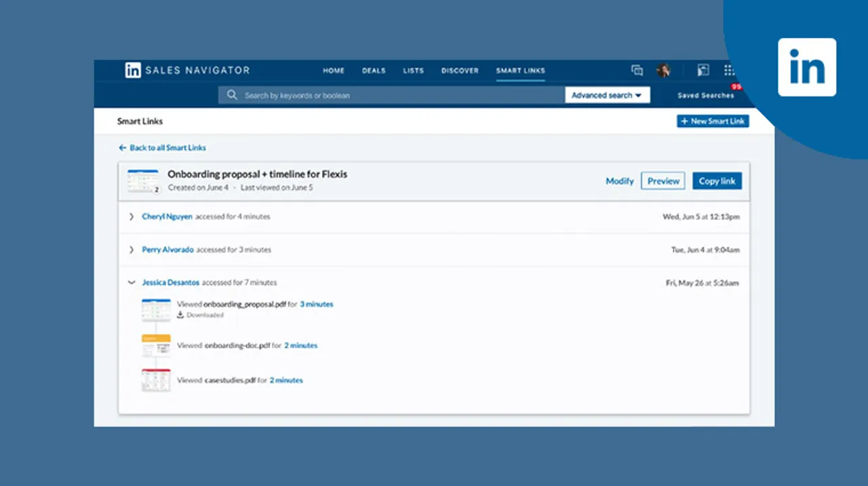This screenshot has width=868, height=486.
Task: Open the profile avatar menu
Action: click(663, 70)
